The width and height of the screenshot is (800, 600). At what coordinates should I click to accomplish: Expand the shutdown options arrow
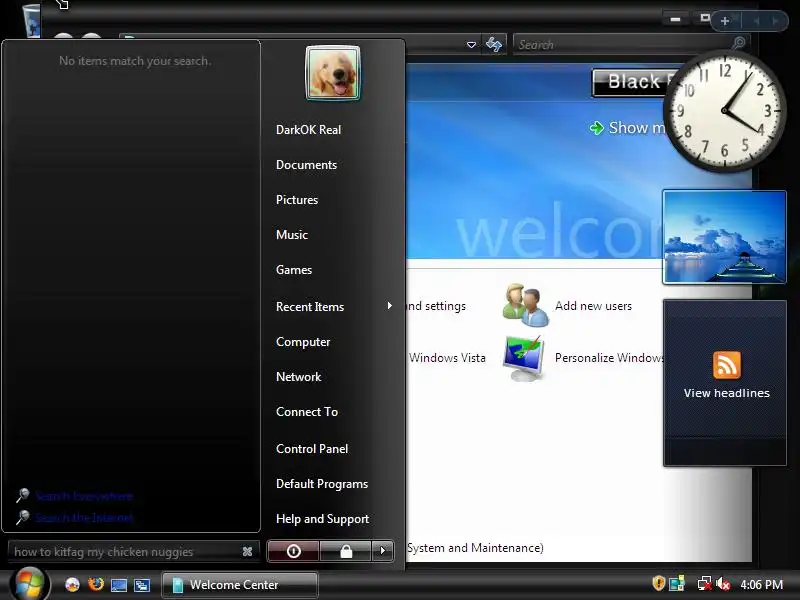tap(383, 551)
